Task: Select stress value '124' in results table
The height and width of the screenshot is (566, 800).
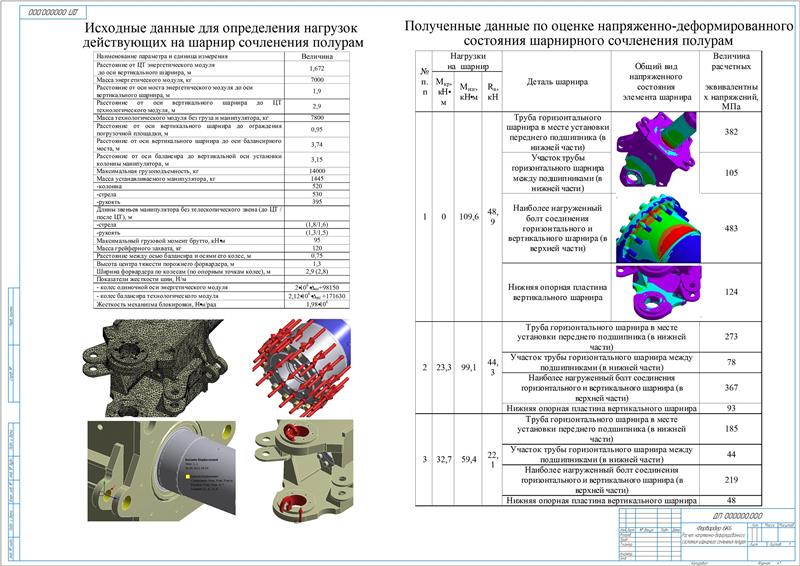Action: coord(731,292)
